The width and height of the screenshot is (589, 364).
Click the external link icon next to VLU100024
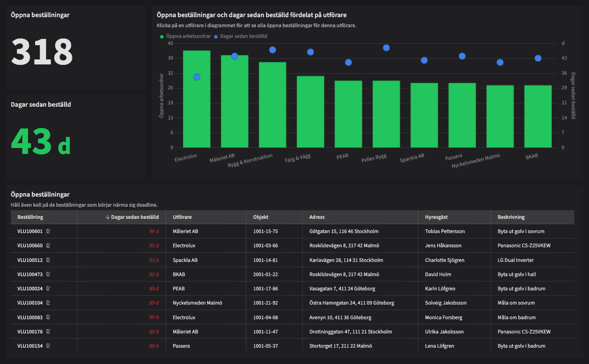click(x=48, y=288)
